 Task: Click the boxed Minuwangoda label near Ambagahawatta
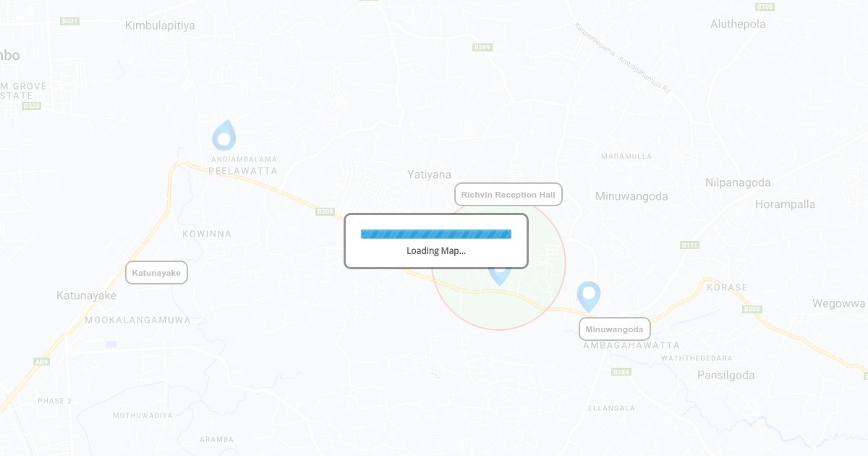coord(614,329)
